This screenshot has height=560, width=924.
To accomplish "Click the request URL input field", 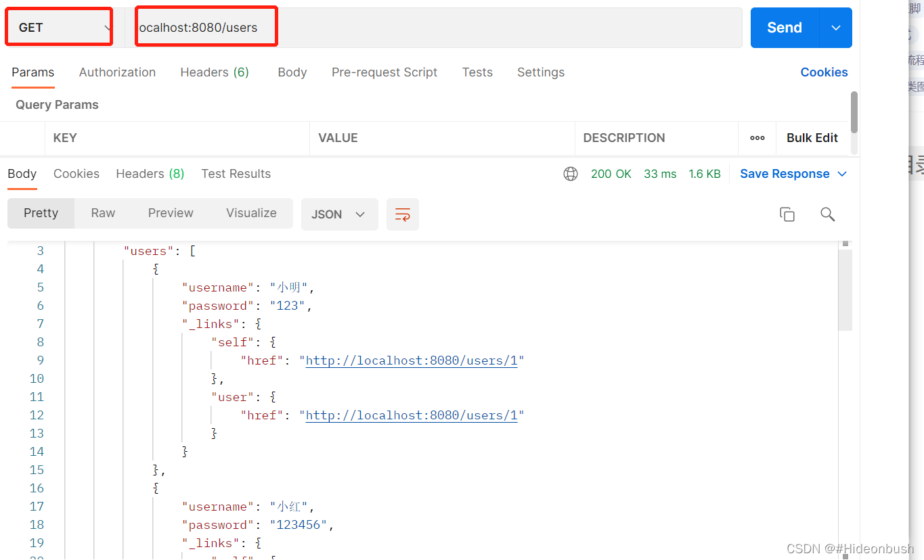I will coord(433,28).
